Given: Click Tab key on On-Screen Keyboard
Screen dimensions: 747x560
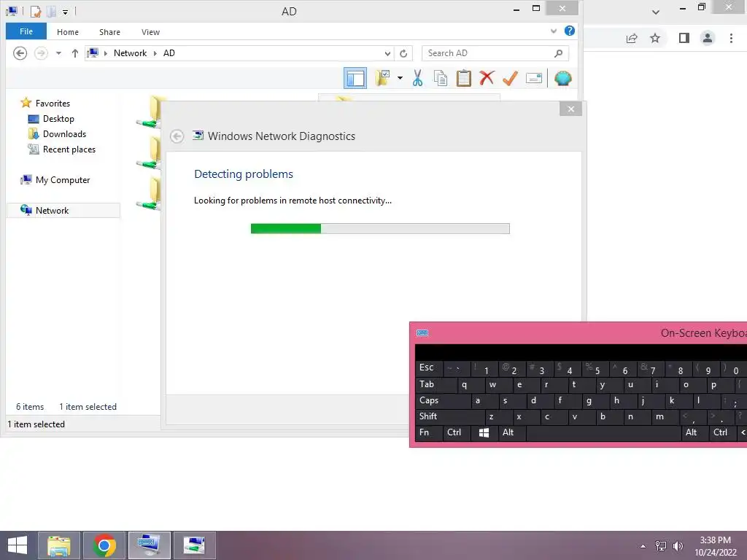Looking at the screenshot, I should point(436,384).
